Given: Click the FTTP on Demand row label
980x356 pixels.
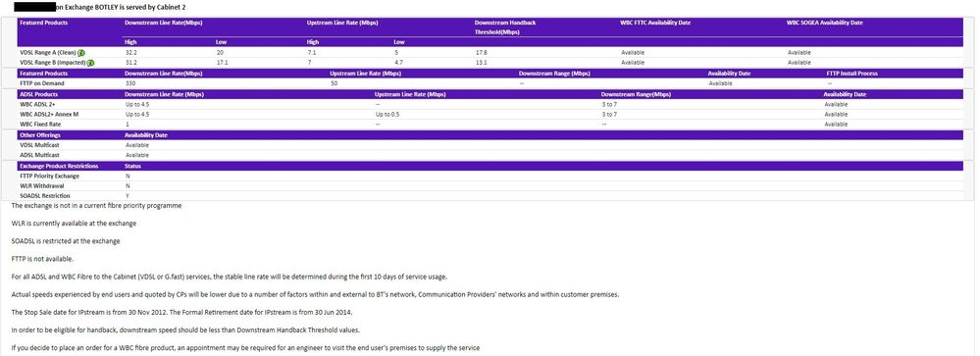Looking at the screenshot, I should tap(42, 83).
